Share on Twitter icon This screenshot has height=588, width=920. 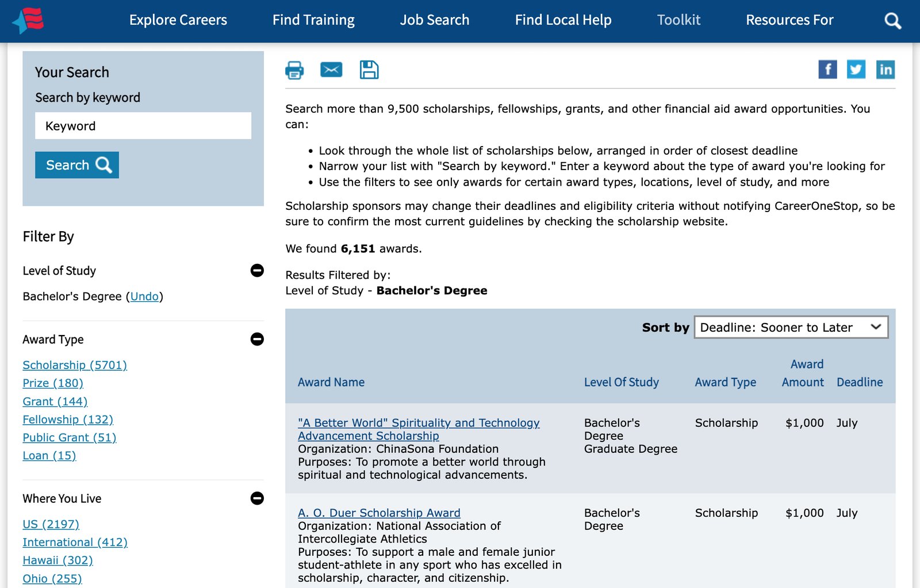(856, 70)
